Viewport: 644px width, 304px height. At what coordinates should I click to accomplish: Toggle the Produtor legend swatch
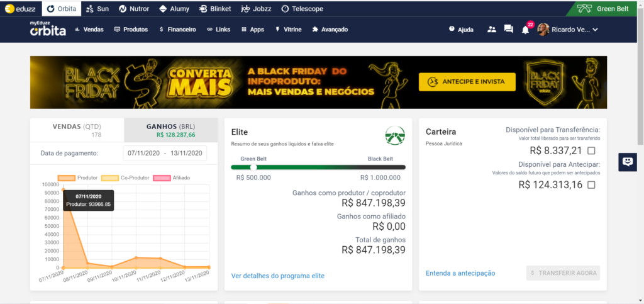click(x=66, y=178)
